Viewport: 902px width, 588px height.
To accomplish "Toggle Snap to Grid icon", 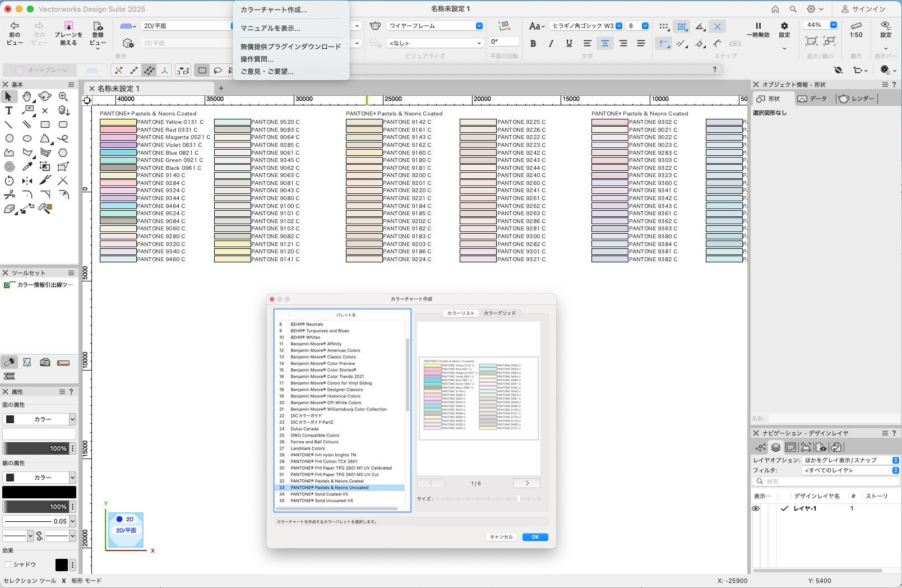I will [x=664, y=26].
